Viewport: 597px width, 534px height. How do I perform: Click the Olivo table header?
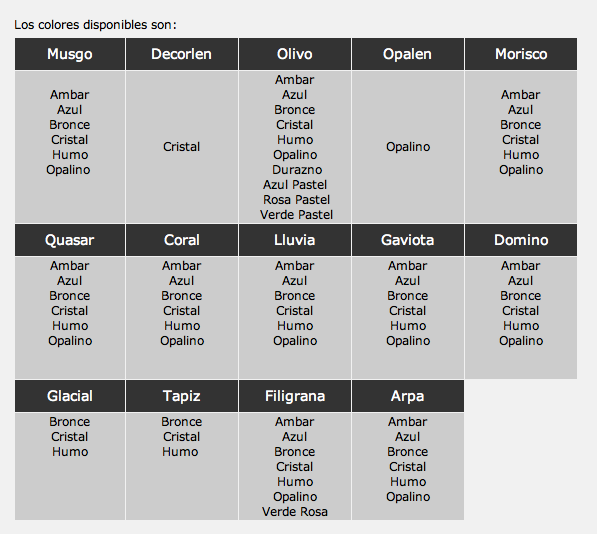click(295, 54)
